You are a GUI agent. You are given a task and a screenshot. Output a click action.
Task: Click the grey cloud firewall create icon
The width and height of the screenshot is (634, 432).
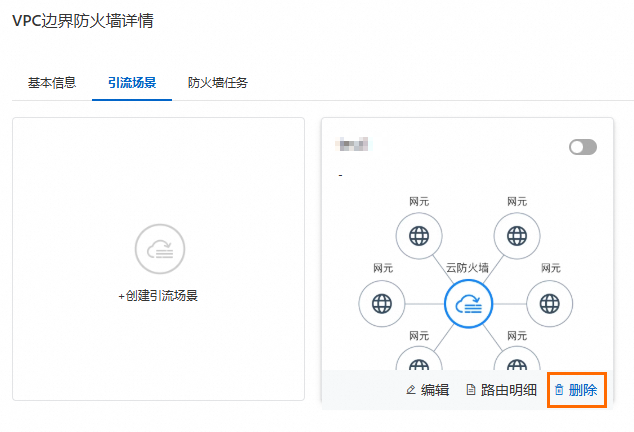point(160,249)
